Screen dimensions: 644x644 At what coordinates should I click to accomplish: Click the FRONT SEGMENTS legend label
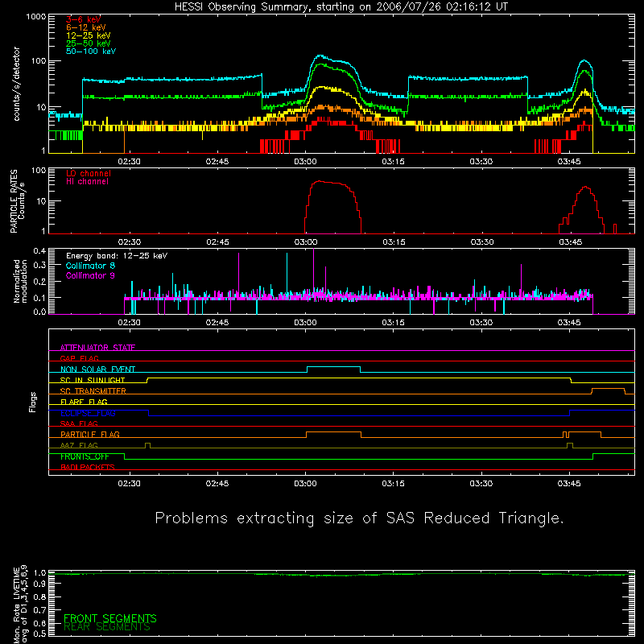pyautogui.click(x=110, y=618)
